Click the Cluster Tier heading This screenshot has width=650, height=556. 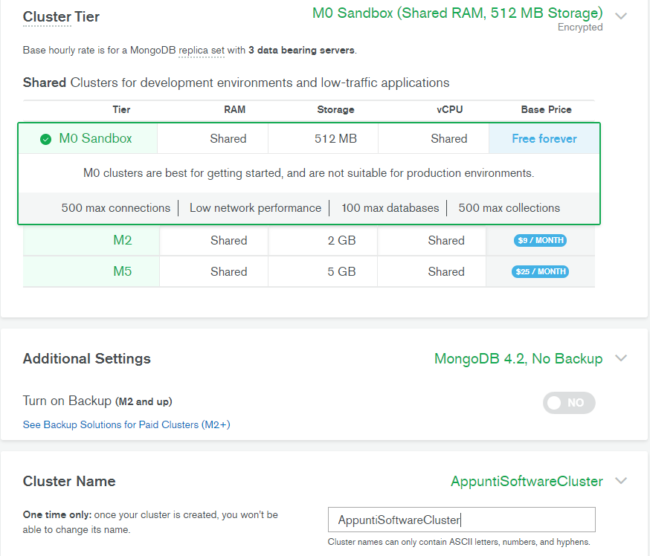[x=61, y=17]
